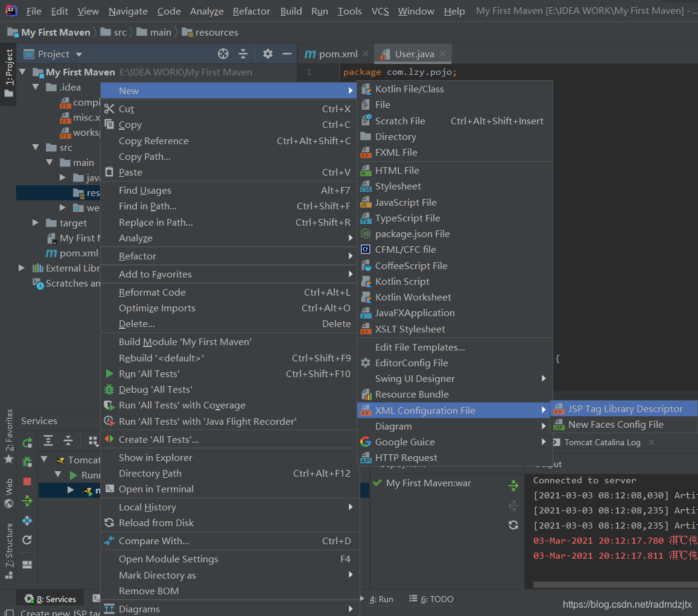Click the src breadcrumb in navigation bar
Viewport: 698px width, 616px height.
pyautogui.click(x=114, y=33)
